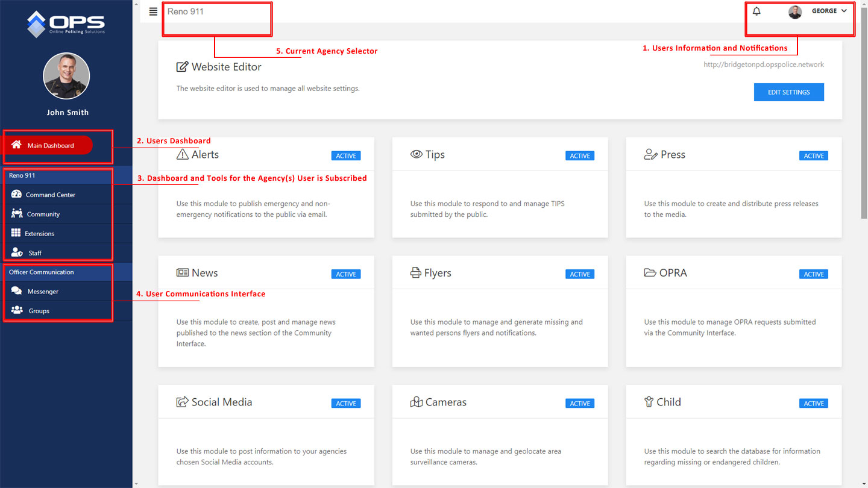This screenshot has width=868, height=488.
Task: Select the Reno 911 sidebar section header
Action: pos(22,175)
